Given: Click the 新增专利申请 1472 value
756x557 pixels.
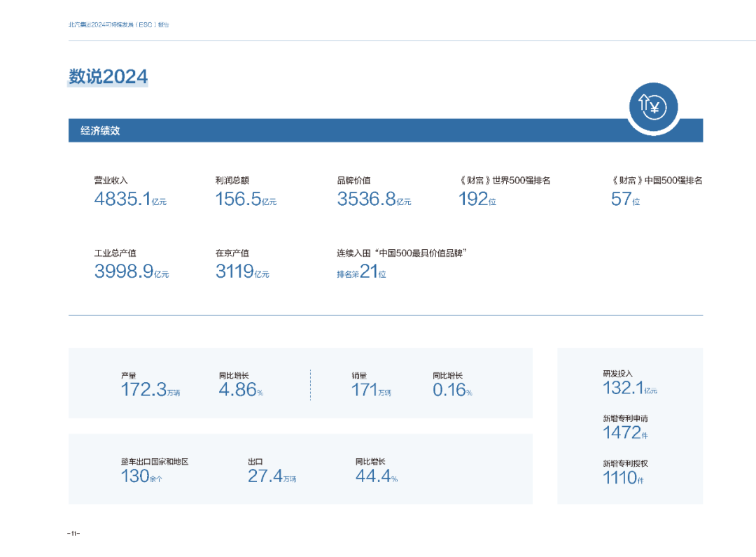Looking at the screenshot, I should click(x=625, y=432).
